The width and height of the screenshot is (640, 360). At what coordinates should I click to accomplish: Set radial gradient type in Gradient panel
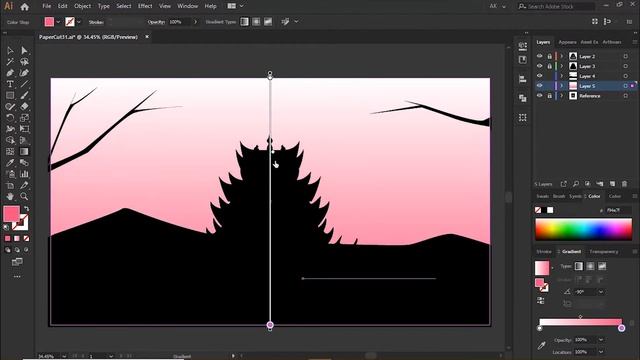pos(590,266)
